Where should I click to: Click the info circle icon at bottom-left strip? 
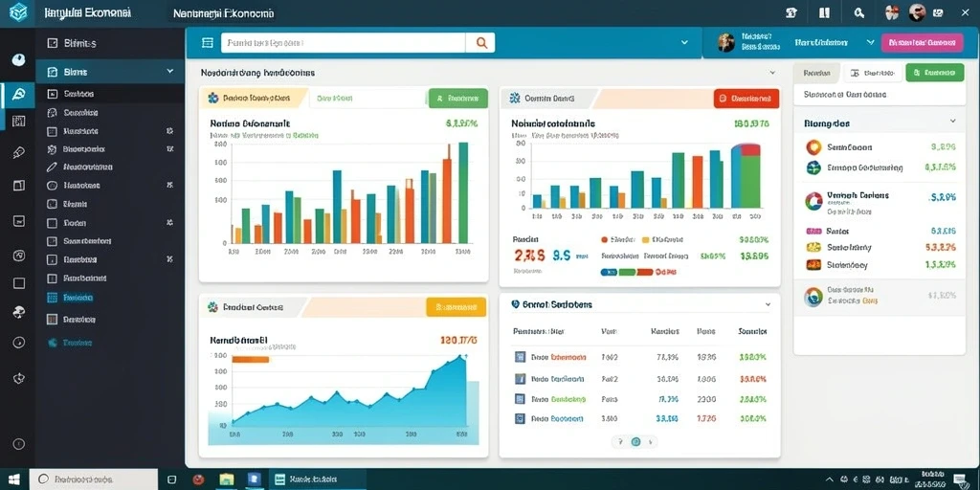pyautogui.click(x=18, y=444)
